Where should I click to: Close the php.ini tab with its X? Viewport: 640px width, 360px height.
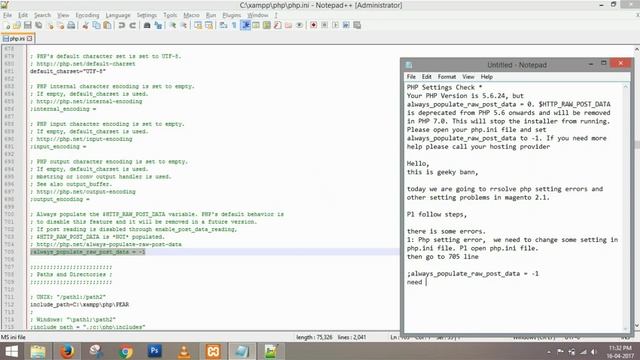tap(29, 38)
